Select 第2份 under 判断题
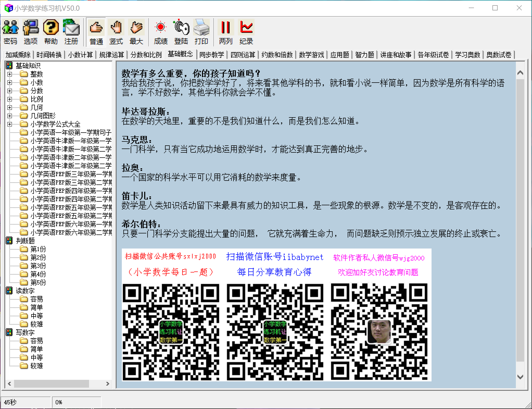This screenshot has width=532, height=409. (x=38, y=257)
